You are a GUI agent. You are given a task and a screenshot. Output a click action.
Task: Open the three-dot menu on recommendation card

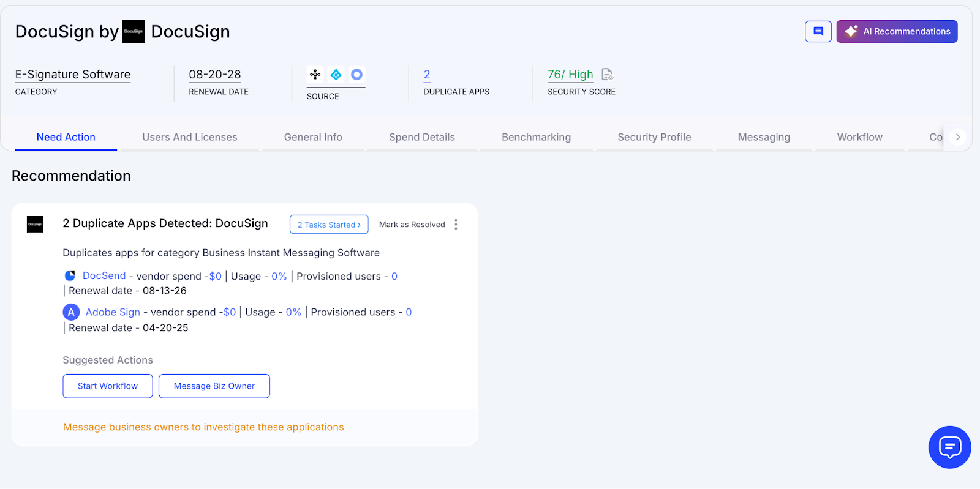(x=456, y=225)
